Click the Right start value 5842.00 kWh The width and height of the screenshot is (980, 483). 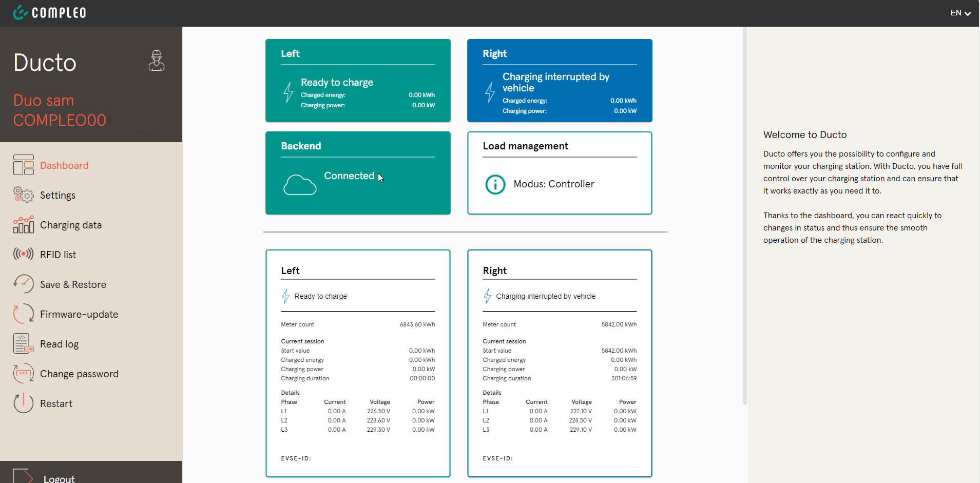(619, 351)
